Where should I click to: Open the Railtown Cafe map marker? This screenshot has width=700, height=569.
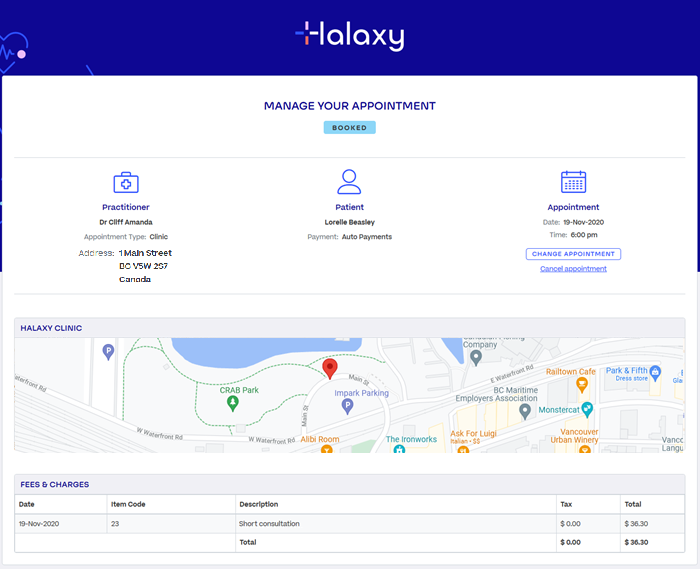point(588,385)
